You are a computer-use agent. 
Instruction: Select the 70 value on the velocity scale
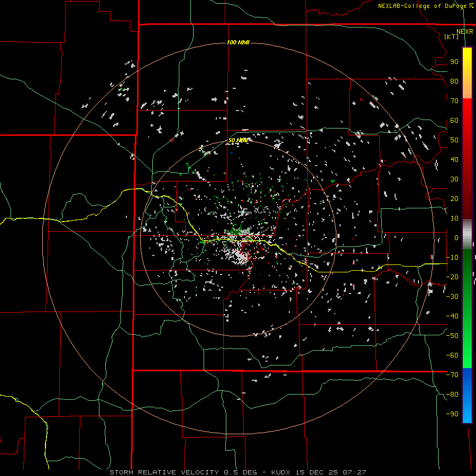pos(454,101)
